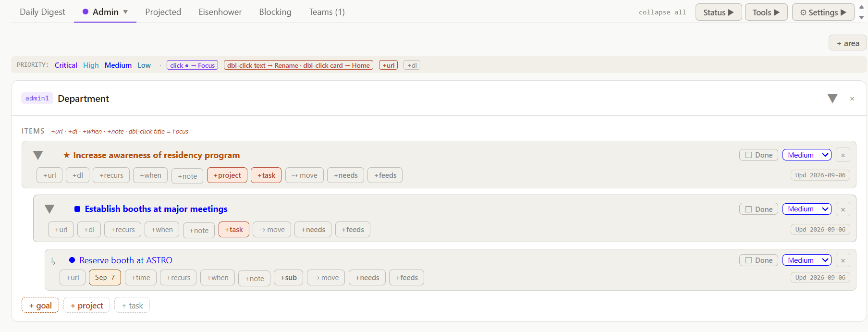Click +task under Establish booths project
The width and height of the screenshot is (868, 332).
234,230
